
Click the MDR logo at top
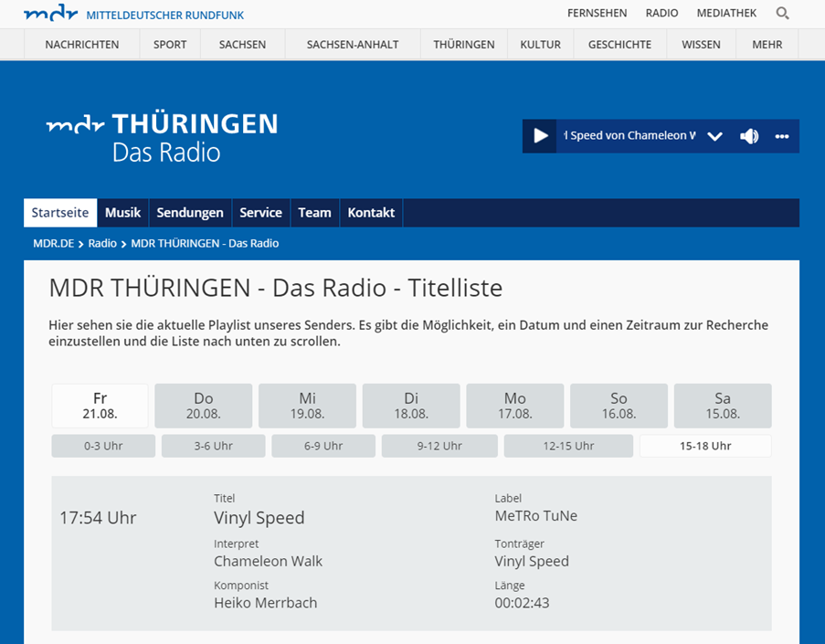[50, 13]
